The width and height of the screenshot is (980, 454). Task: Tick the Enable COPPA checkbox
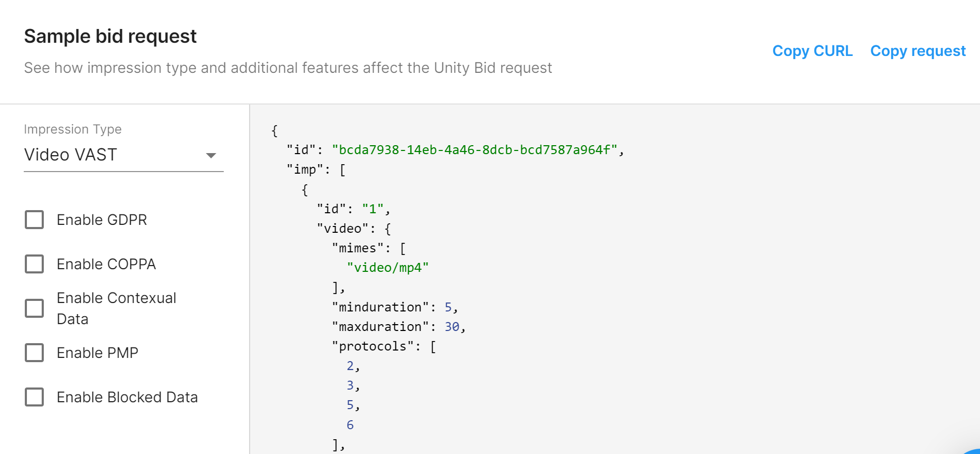click(35, 264)
